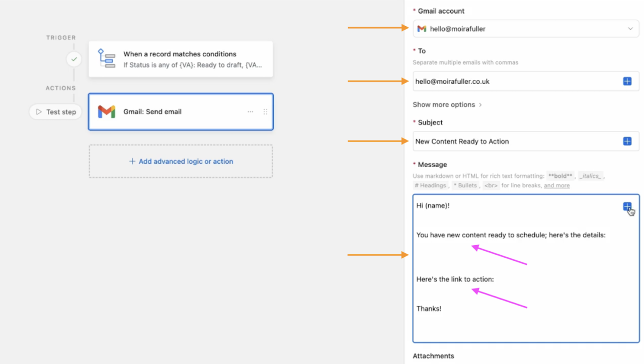Open the ellipsis menu on Gmail step

pyautogui.click(x=250, y=112)
